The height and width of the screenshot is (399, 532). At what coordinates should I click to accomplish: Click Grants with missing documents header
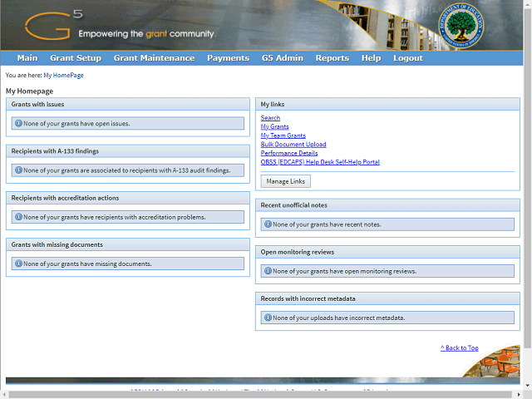[x=128, y=244]
